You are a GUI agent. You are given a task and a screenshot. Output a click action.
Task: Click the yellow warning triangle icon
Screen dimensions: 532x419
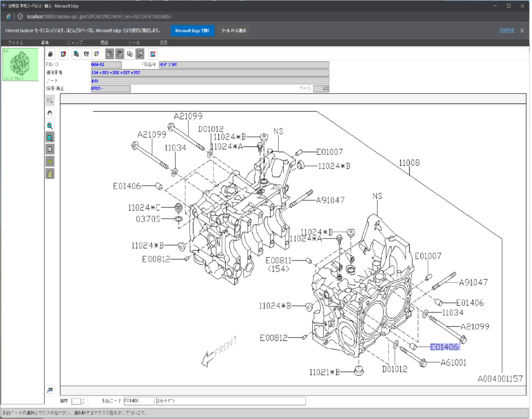point(50,161)
